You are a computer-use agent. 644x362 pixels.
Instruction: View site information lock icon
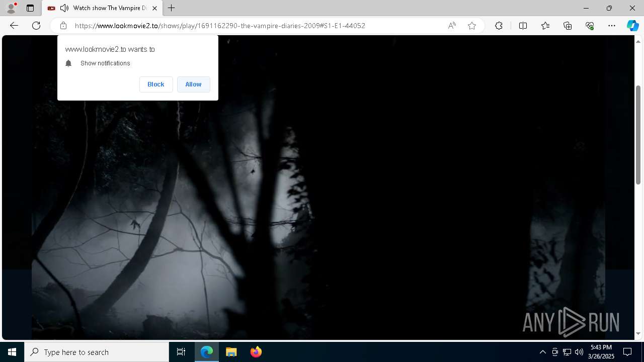[63, 26]
